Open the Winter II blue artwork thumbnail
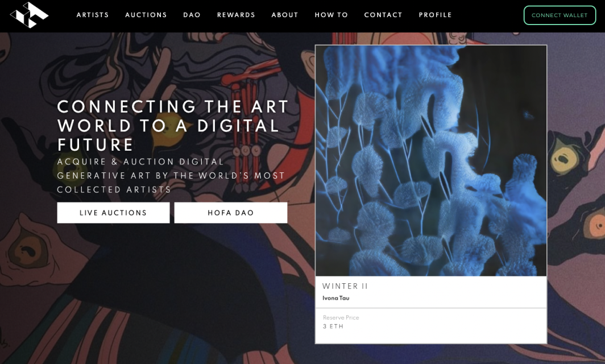The width and height of the screenshot is (605, 364). 431,161
